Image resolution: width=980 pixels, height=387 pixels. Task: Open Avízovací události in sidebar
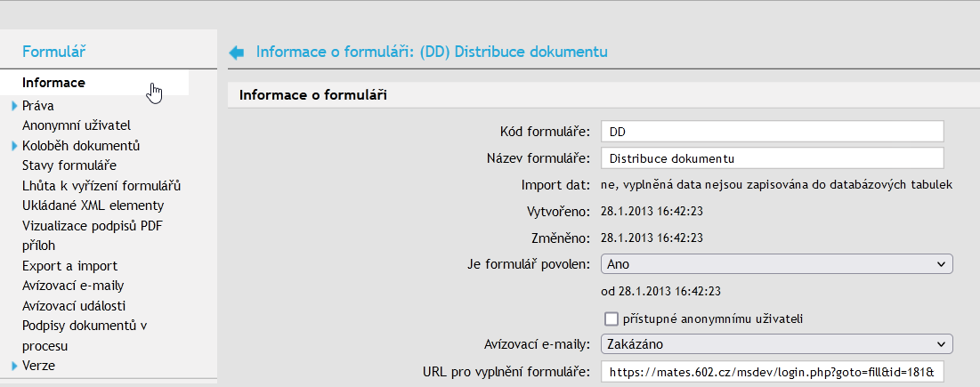[x=75, y=306]
